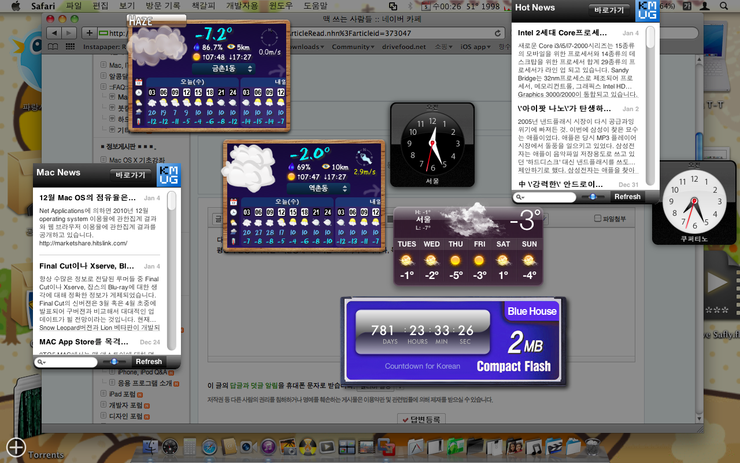Open Dashboard gauge icon in the Dock
This screenshot has height=463, width=740.
click(170, 446)
